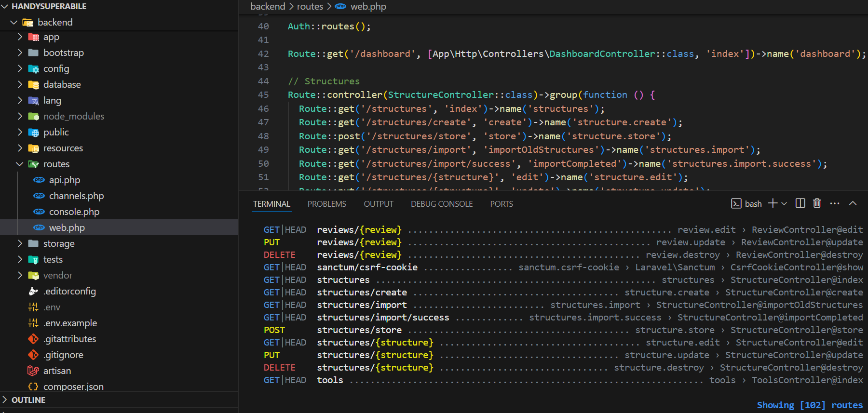Click the database folder icon
The height and width of the screenshot is (413, 868).
(x=33, y=85)
